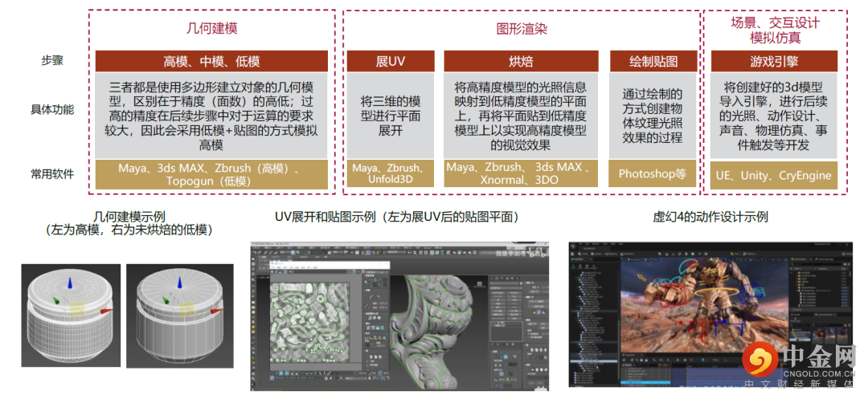Select the 游戏引擎 step header

tap(774, 61)
